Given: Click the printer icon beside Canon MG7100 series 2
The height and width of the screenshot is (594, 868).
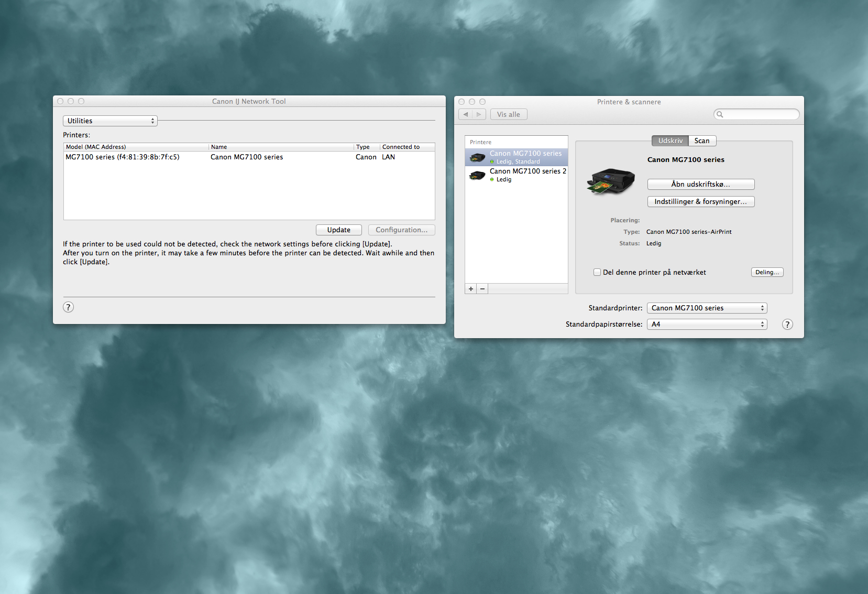Looking at the screenshot, I should 477,175.
